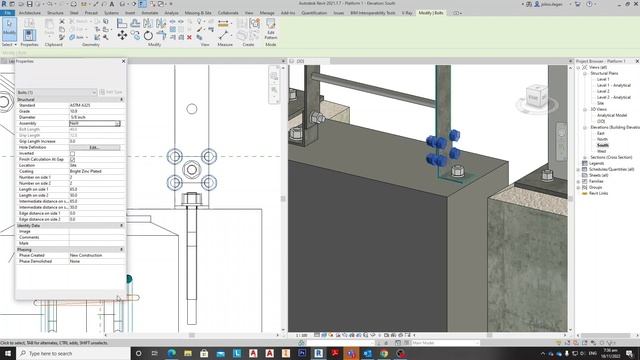Select the Revit Links tree item
This screenshot has height=360, width=640.
click(598, 193)
